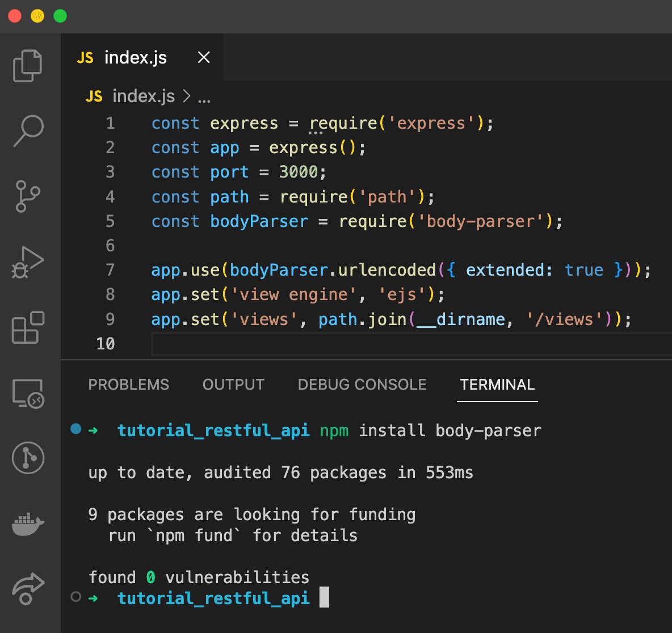The image size is (672, 633).
Task: Open the Explorer view in activity bar
Action: tap(27, 66)
